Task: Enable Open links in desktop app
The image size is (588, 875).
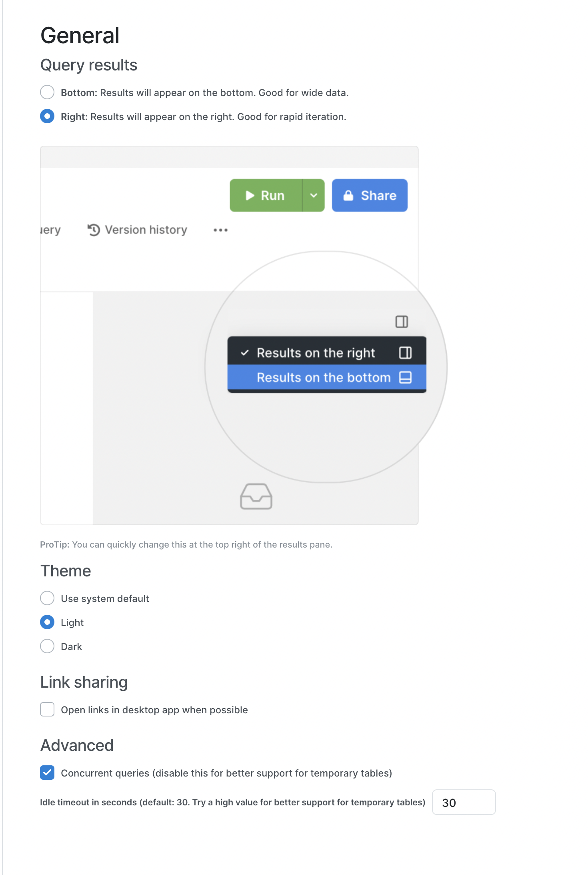Action: [x=47, y=709]
